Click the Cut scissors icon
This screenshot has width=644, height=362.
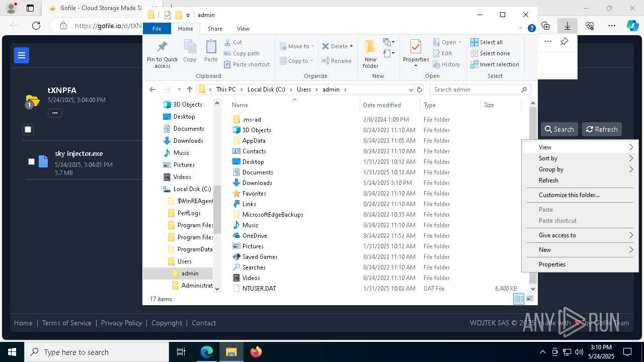click(x=227, y=42)
